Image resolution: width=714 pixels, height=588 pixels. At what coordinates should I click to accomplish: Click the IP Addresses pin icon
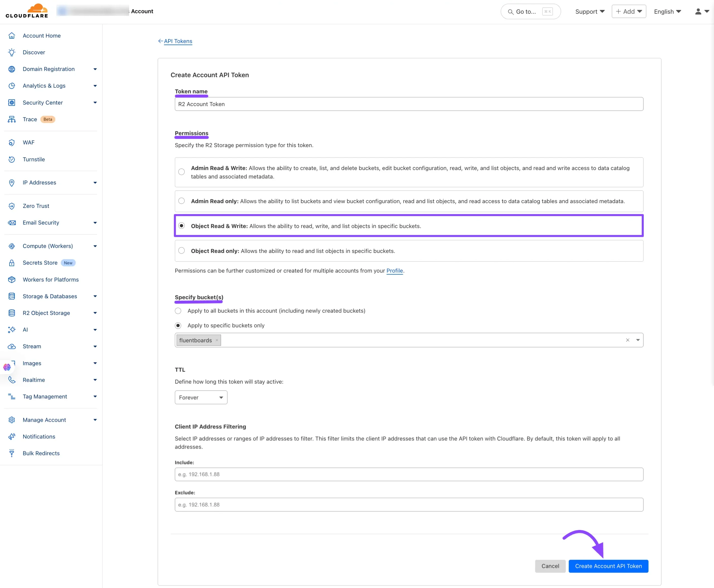pyautogui.click(x=12, y=183)
